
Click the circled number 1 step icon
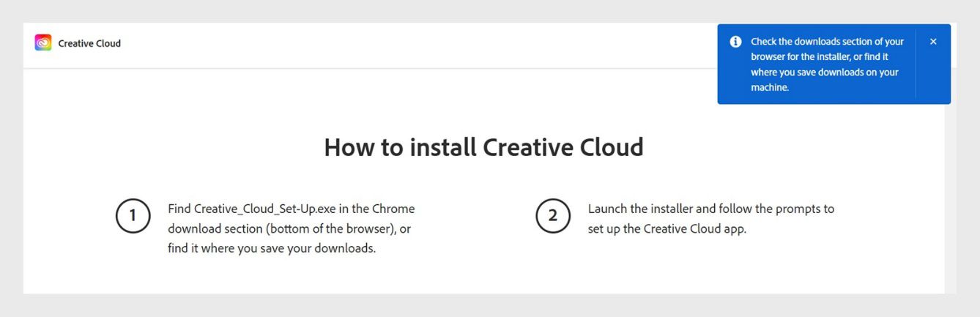click(x=133, y=215)
